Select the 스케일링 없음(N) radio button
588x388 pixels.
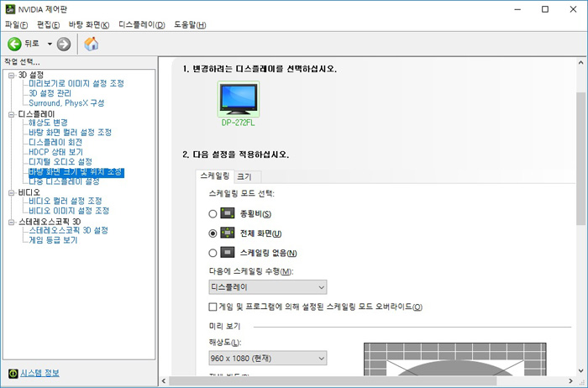213,253
